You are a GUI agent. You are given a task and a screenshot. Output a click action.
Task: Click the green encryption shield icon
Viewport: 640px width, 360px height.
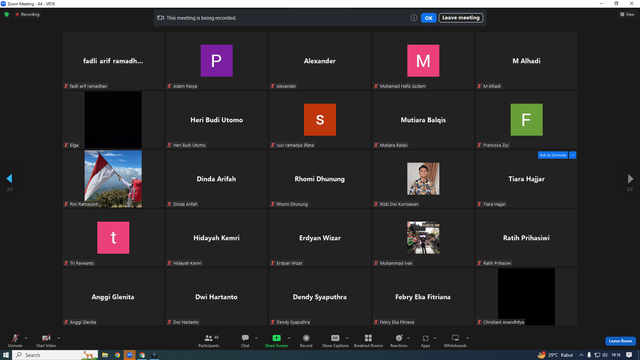click(7, 14)
